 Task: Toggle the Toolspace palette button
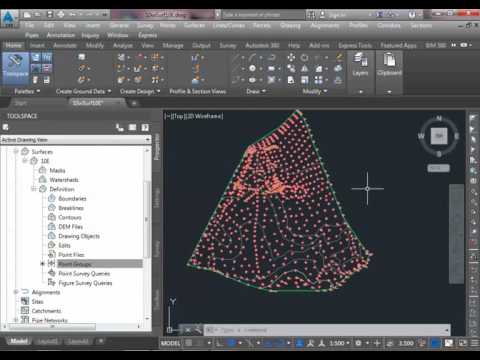coord(15,67)
